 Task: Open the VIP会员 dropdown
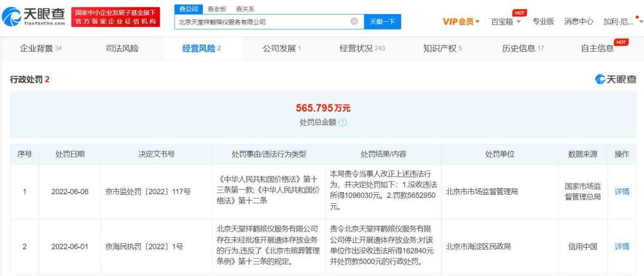461,22
